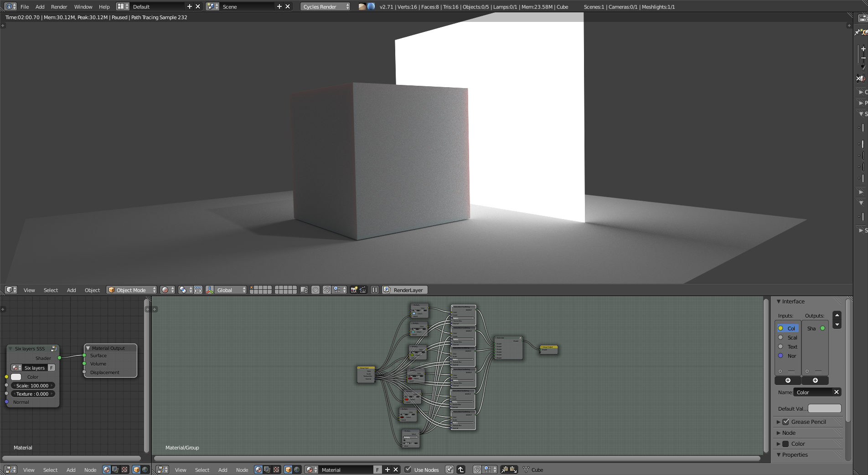Image resolution: width=868 pixels, height=475 pixels.
Task: Expand the Node panel
Action: tap(779, 433)
